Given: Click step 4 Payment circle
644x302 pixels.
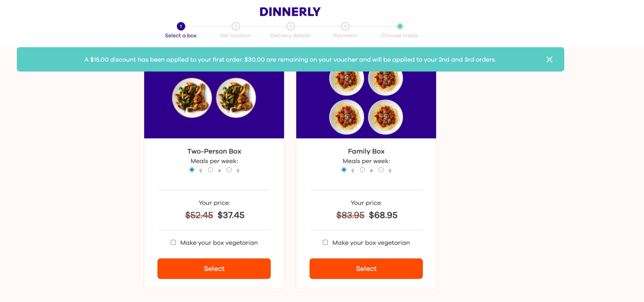Looking at the screenshot, I should (x=345, y=26).
